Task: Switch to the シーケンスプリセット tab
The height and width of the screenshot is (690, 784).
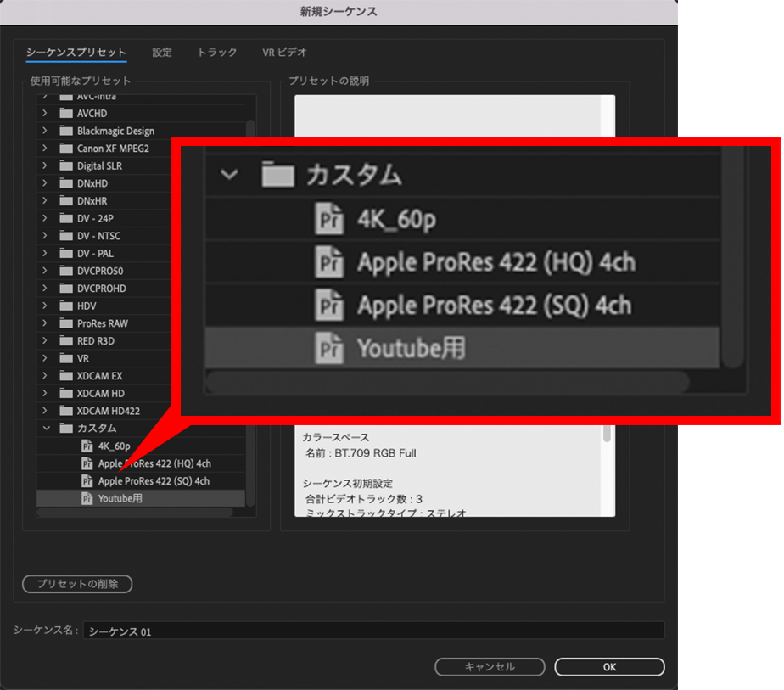Action: point(76,53)
